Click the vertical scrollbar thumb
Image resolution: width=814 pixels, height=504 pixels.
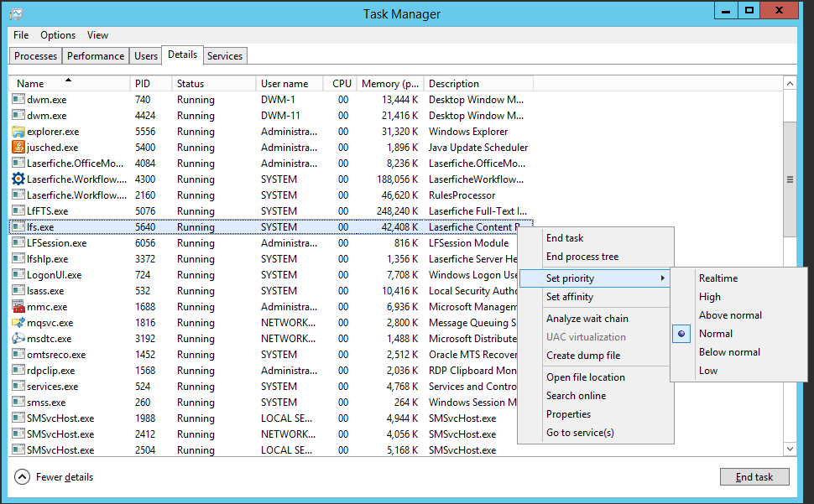pos(790,179)
